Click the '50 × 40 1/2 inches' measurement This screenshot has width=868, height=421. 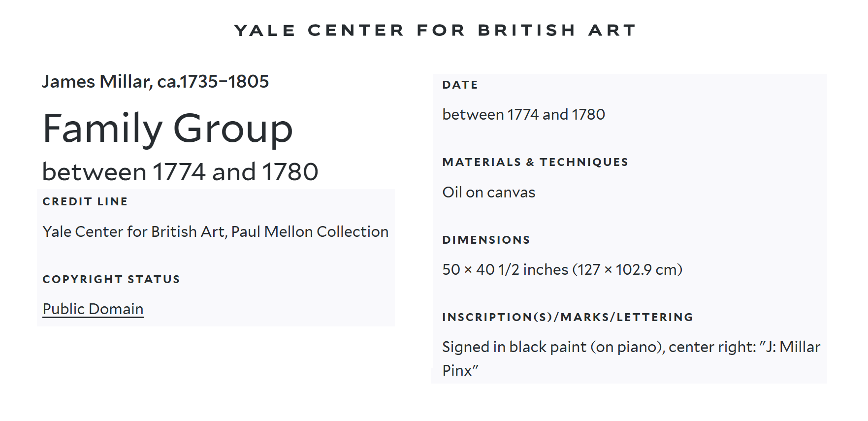[x=505, y=269]
